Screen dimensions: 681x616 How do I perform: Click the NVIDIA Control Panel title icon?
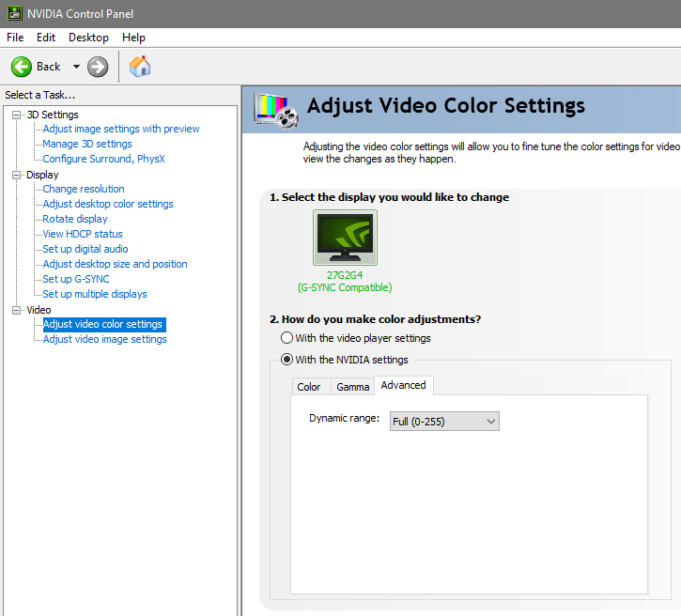click(15, 13)
